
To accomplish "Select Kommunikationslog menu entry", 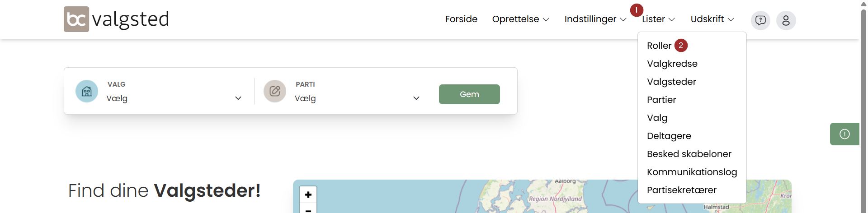I will click(692, 172).
